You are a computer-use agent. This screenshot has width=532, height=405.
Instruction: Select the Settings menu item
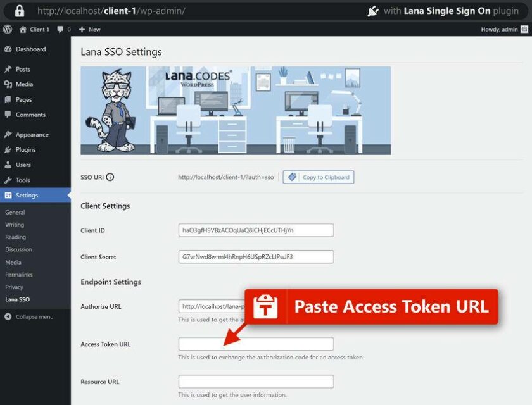[35, 195]
